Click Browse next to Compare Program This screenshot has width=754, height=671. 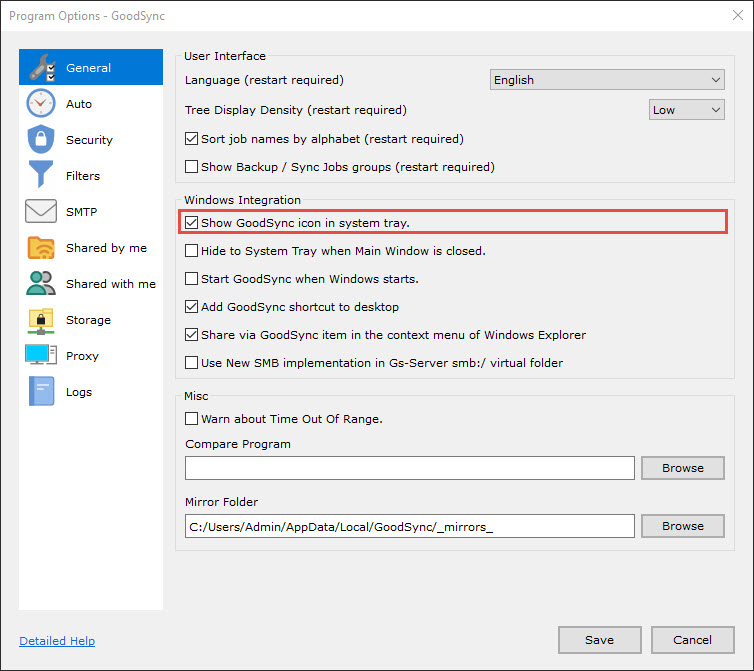point(683,468)
